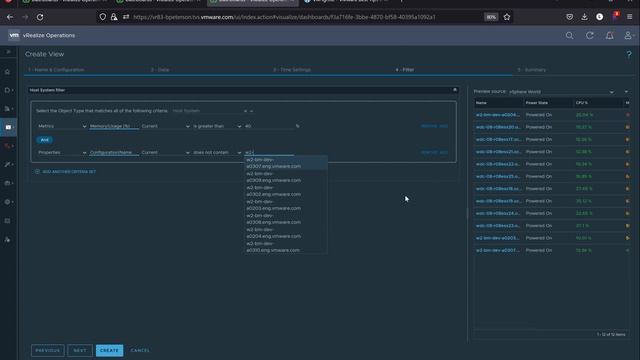
Task: Go to step 2 Data
Action: (x=160, y=70)
